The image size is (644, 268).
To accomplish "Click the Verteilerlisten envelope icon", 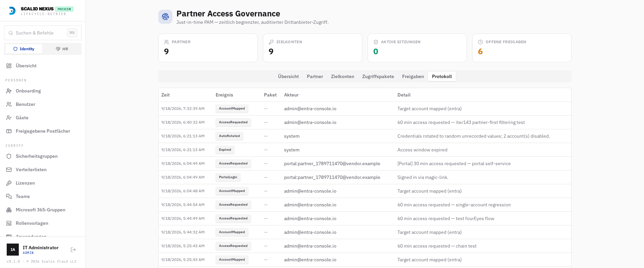I will 9,170.
